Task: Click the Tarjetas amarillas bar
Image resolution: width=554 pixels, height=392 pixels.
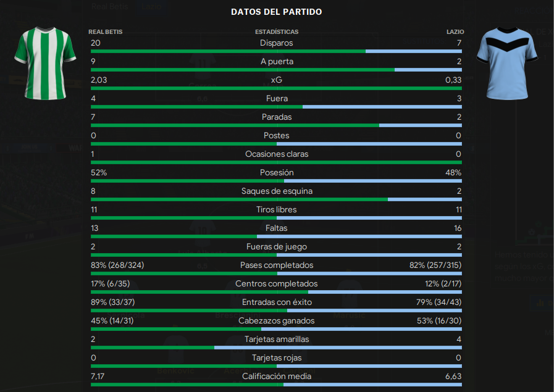Action: coord(276,348)
